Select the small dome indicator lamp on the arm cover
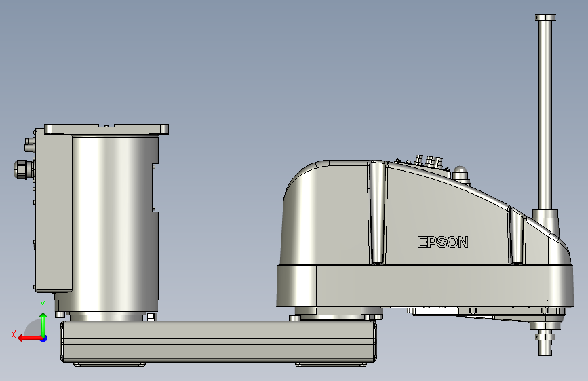This screenshot has height=381, width=588. 461,174
